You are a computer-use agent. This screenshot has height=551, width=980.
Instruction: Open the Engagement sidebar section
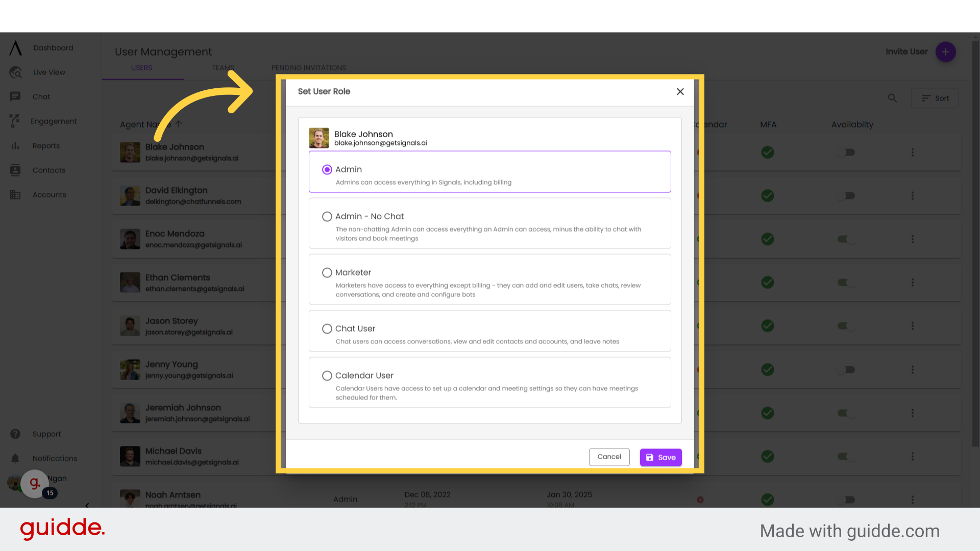54,121
